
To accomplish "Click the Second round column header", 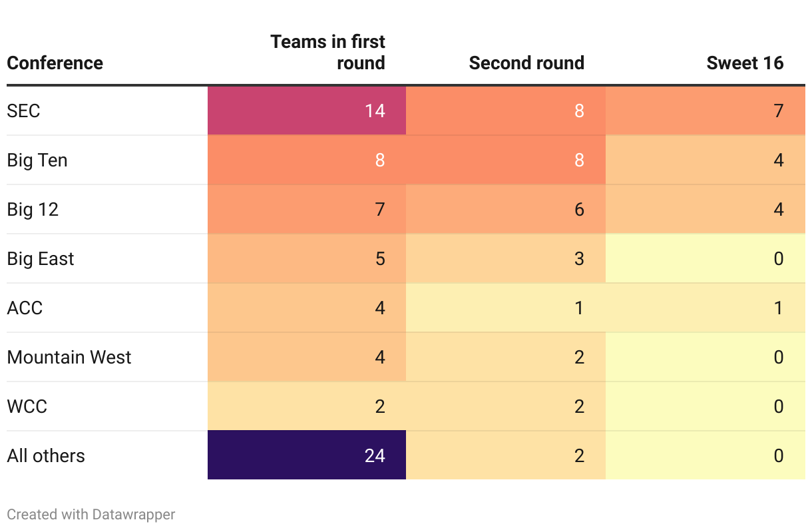I will pyautogui.click(x=526, y=63).
